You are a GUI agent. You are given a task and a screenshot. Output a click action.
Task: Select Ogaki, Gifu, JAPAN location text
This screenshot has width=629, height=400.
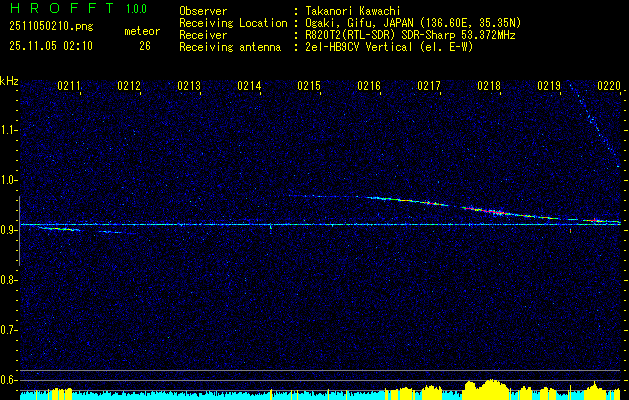point(413,23)
